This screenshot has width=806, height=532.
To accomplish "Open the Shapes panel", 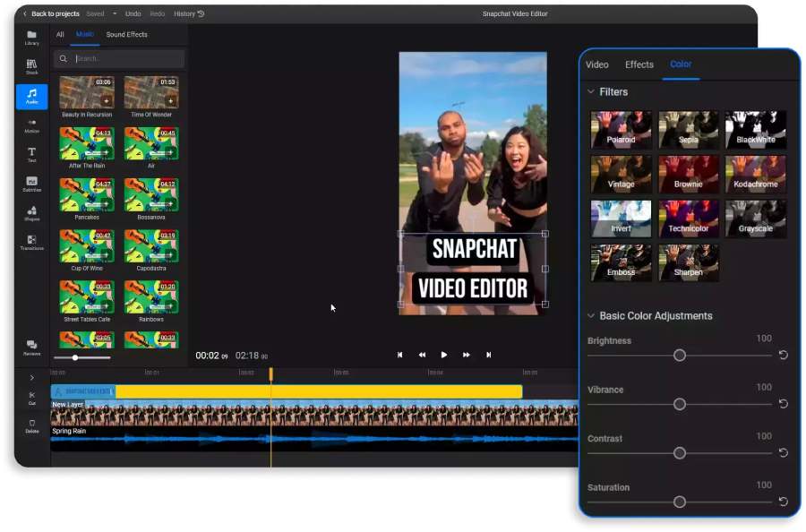I will pyautogui.click(x=32, y=213).
